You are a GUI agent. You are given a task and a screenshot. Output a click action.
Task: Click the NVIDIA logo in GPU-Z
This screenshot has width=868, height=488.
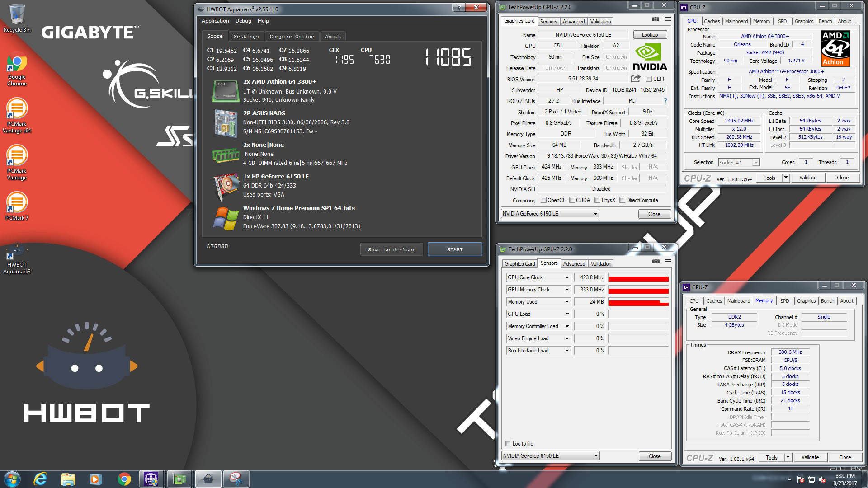coord(650,57)
